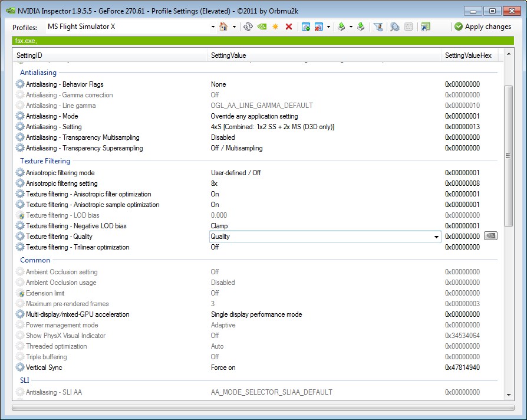This screenshot has width=527, height=420.
Task: Import a profile with the green down-arrow icon
Action: (361, 27)
